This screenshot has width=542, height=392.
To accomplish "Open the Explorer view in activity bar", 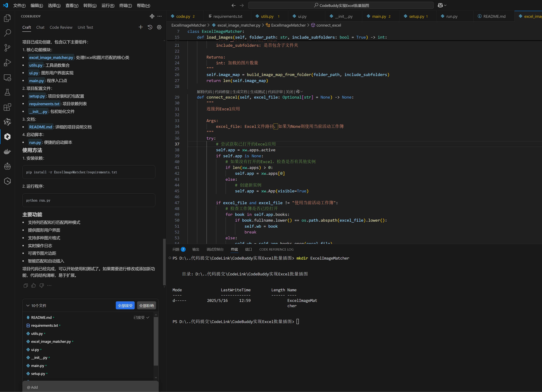I will [x=7, y=18].
